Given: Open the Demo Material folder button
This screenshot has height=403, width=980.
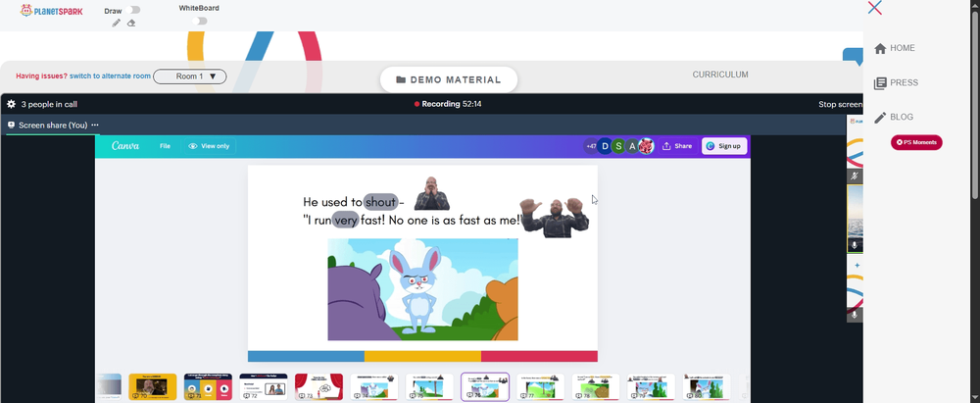Looking at the screenshot, I should [449, 79].
